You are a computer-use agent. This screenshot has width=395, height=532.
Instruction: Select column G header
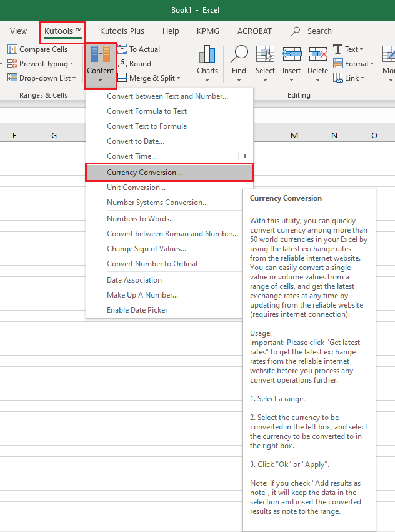pyautogui.click(x=54, y=135)
